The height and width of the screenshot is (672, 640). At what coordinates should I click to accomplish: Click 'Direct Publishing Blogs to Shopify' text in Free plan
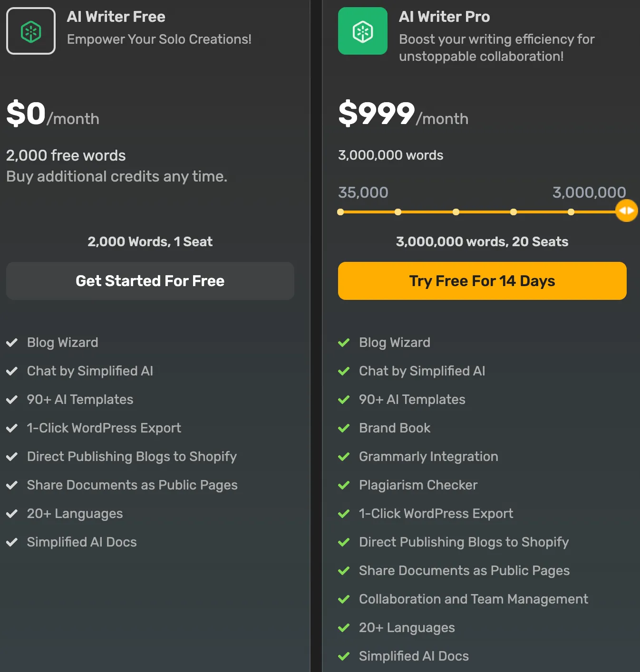point(132,456)
